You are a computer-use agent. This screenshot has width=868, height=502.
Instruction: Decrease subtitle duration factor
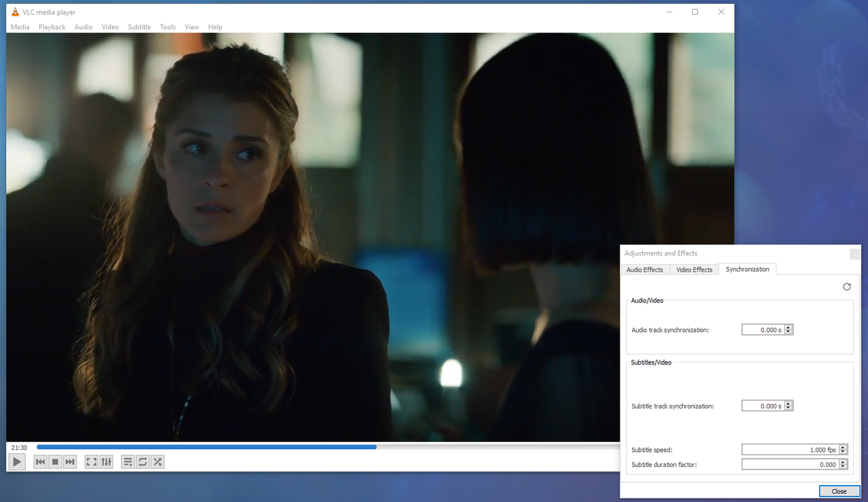(x=844, y=467)
